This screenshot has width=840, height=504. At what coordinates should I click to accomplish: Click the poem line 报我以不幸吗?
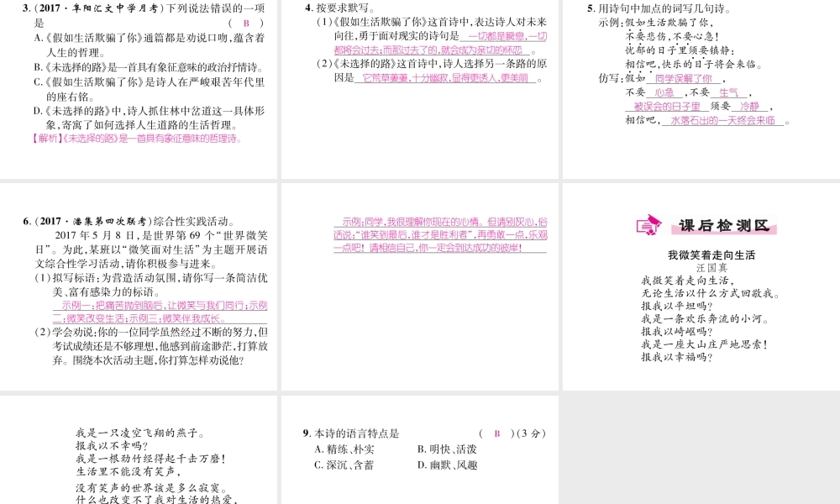[x=112, y=445]
